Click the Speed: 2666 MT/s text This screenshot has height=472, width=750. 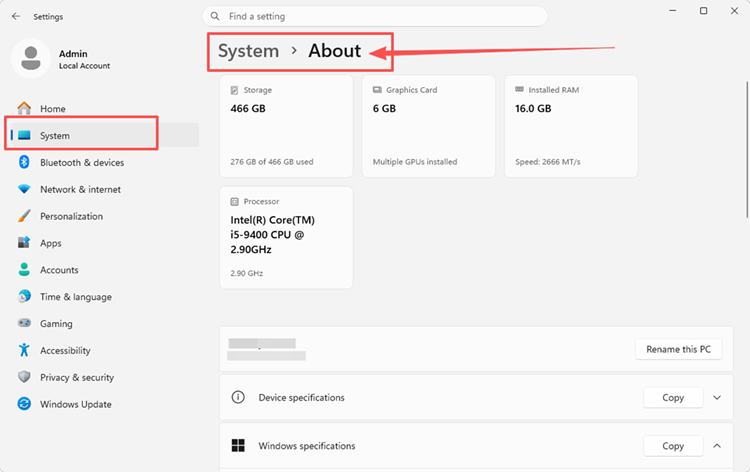pyautogui.click(x=548, y=162)
